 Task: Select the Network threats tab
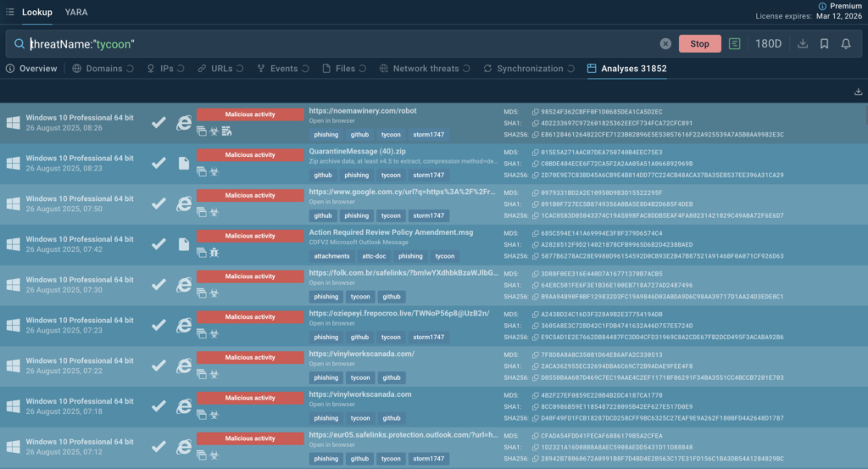[x=426, y=69]
